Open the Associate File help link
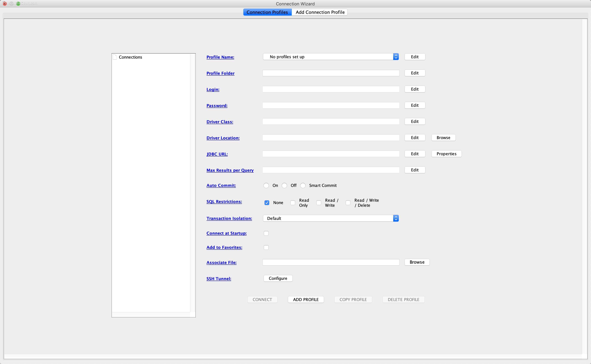Viewport: 591px width, 364px height. coord(221,262)
